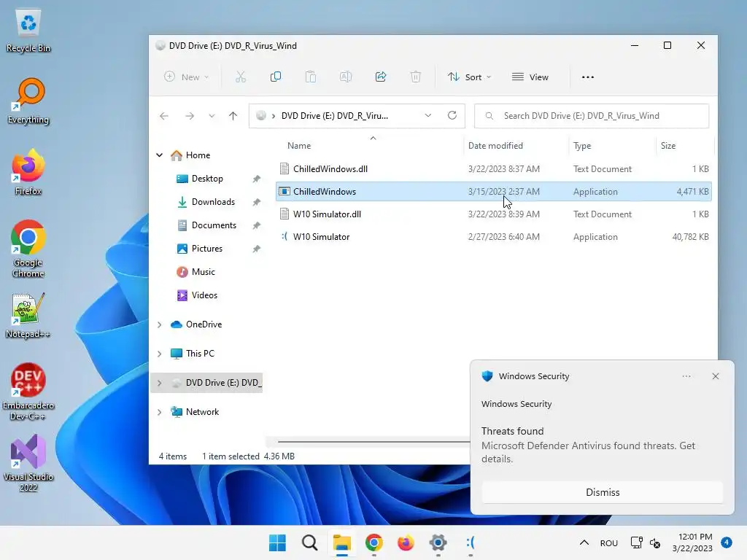Select the Google Chrome desktop shortcut
Screen dimensions: 747x560
pyautogui.click(x=28, y=249)
